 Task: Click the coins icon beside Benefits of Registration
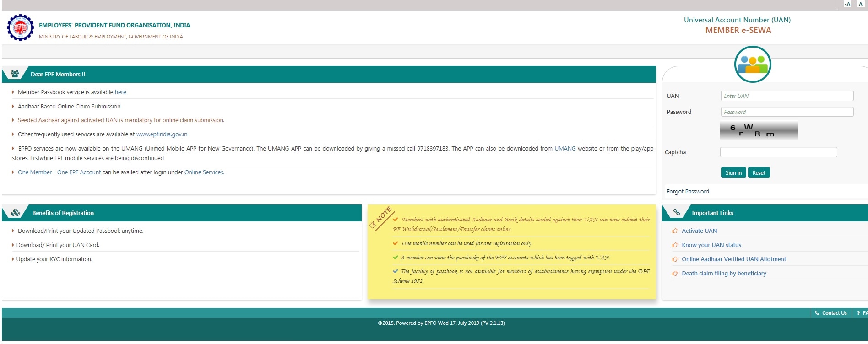[16, 213]
